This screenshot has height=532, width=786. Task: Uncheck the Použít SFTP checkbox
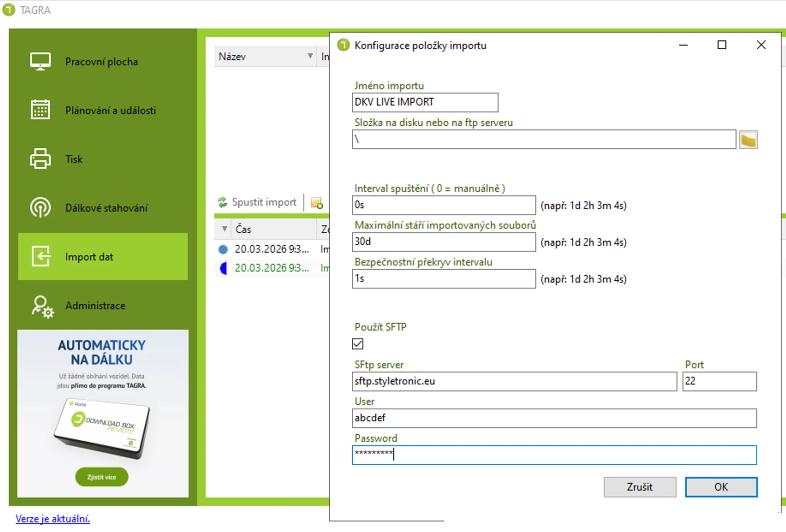pyautogui.click(x=358, y=344)
